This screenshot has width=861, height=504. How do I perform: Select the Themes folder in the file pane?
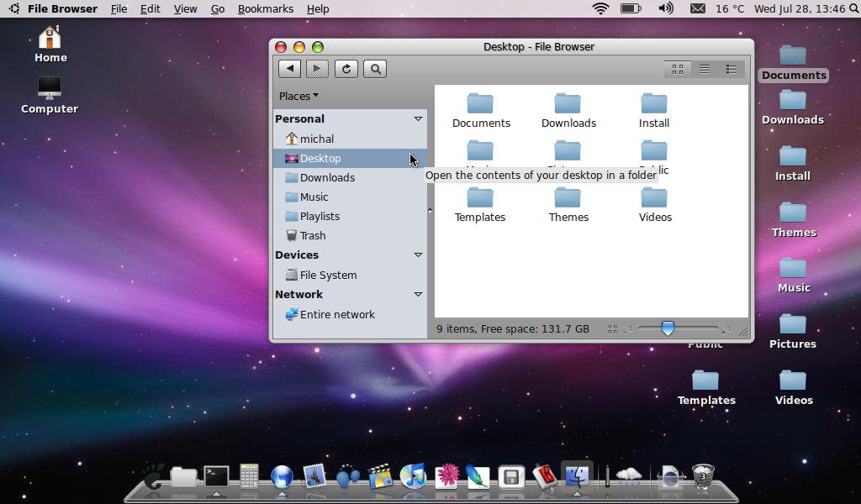[568, 205]
